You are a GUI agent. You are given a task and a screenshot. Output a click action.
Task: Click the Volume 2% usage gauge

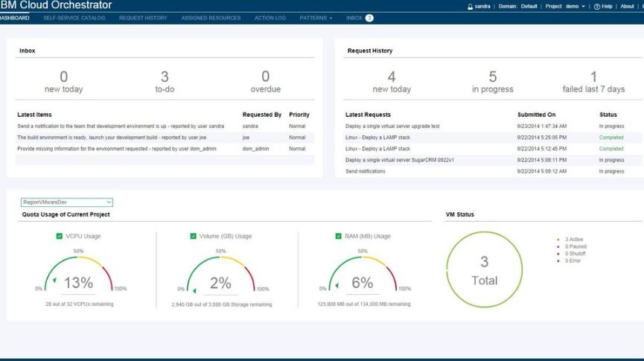pos(220,274)
